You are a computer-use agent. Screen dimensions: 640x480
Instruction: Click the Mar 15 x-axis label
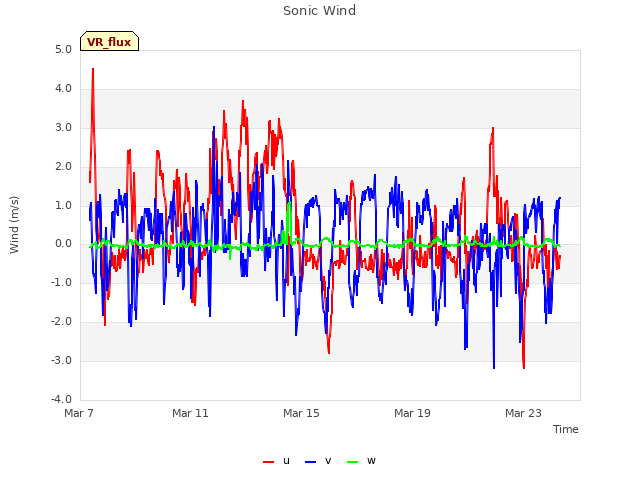(301, 413)
